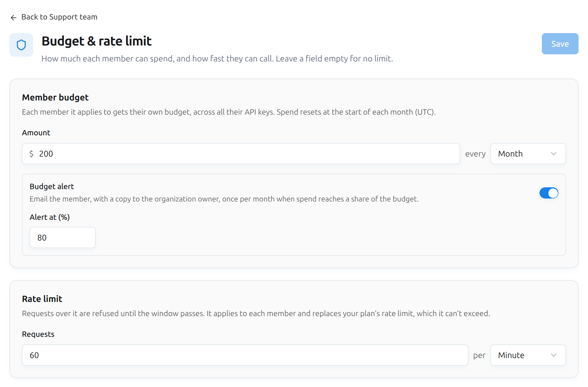Click the 'Budget & rate limit' page heading
588x387 pixels.
tap(96, 41)
